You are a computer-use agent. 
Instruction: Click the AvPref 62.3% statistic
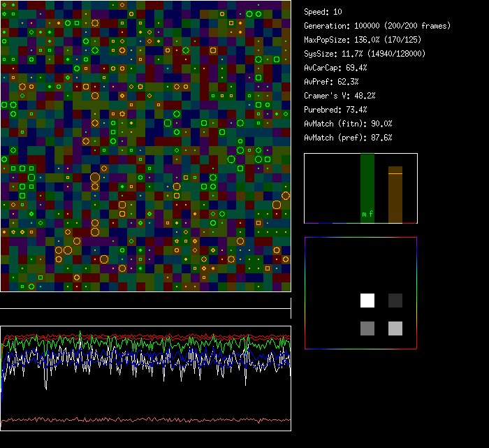(x=331, y=82)
